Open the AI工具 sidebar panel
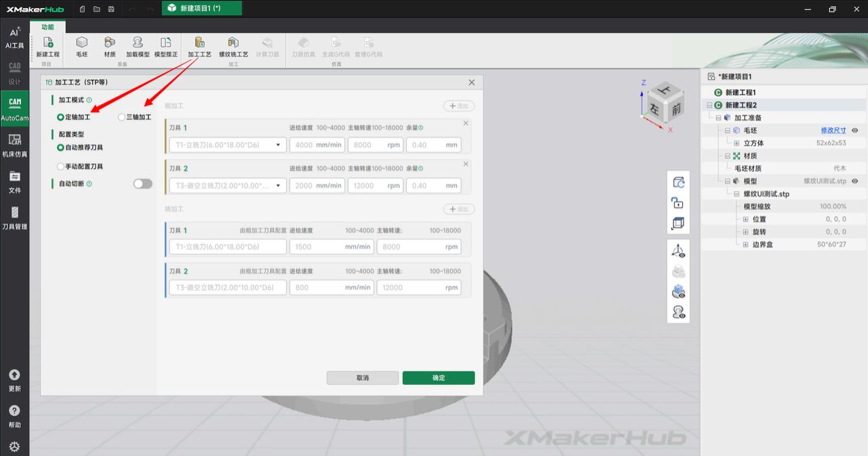Image resolution: width=868 pixels, height=456 pixels. [14, 38]
